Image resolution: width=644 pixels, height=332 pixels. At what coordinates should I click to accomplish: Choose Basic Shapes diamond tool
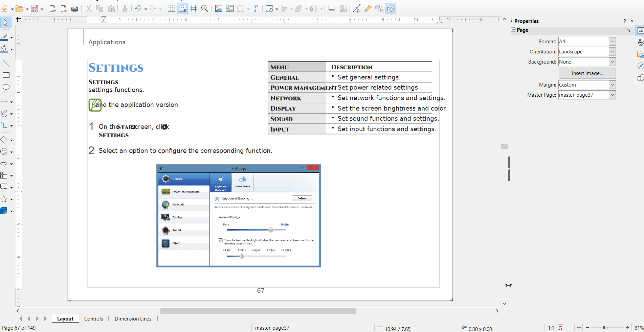4,140
